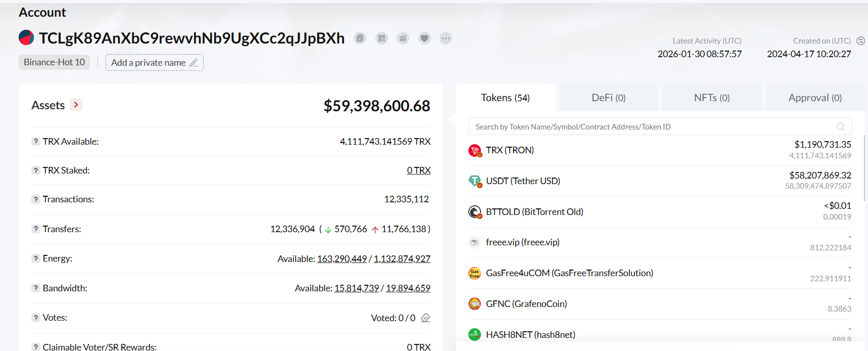Click the HASH8NET token logo

(474, 335)
